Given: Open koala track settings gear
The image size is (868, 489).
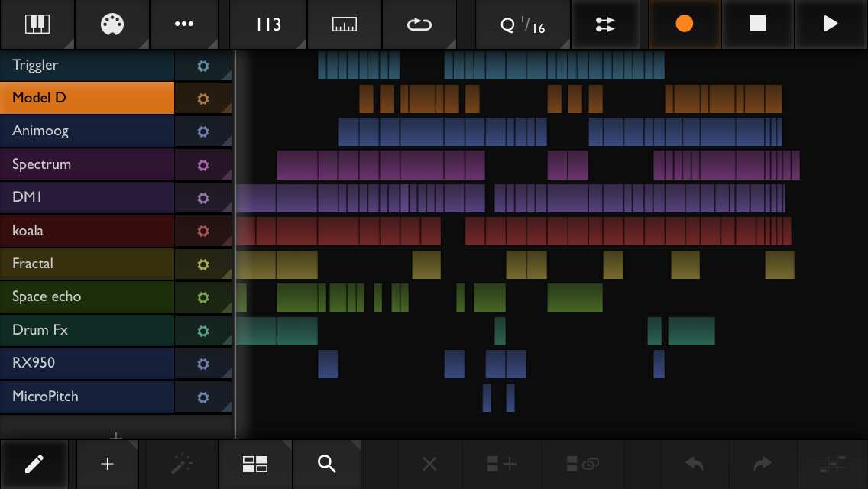Looking at the screenshot, I should coord(203,231).
